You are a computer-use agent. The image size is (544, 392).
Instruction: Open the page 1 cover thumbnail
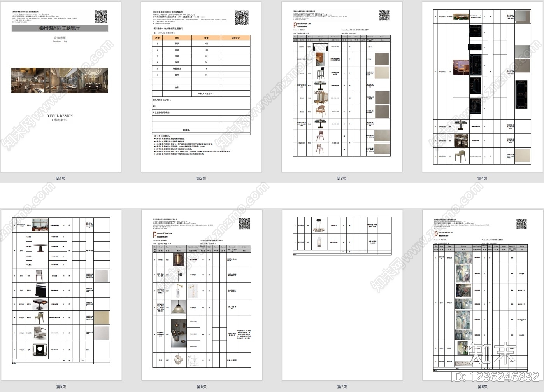61,87
